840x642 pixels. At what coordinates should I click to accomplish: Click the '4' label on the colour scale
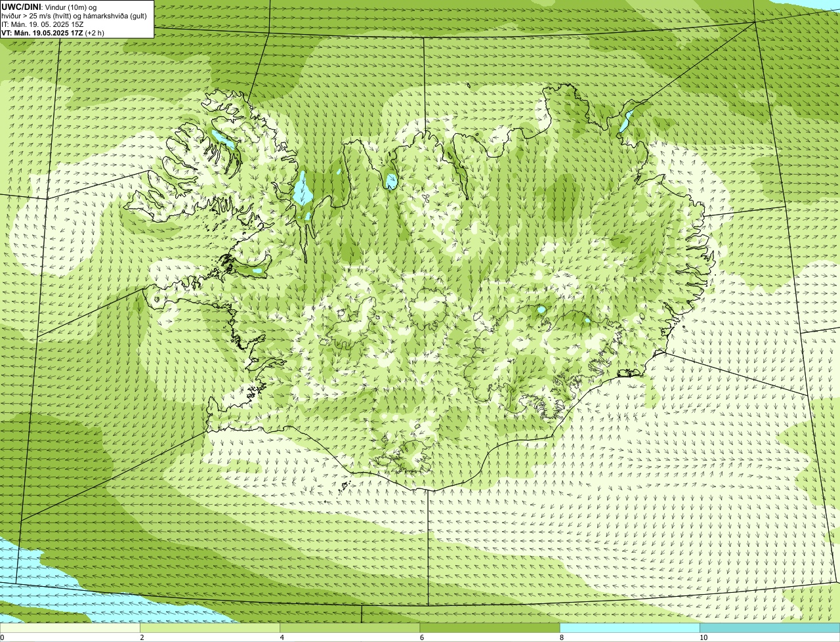click(282, 637)
